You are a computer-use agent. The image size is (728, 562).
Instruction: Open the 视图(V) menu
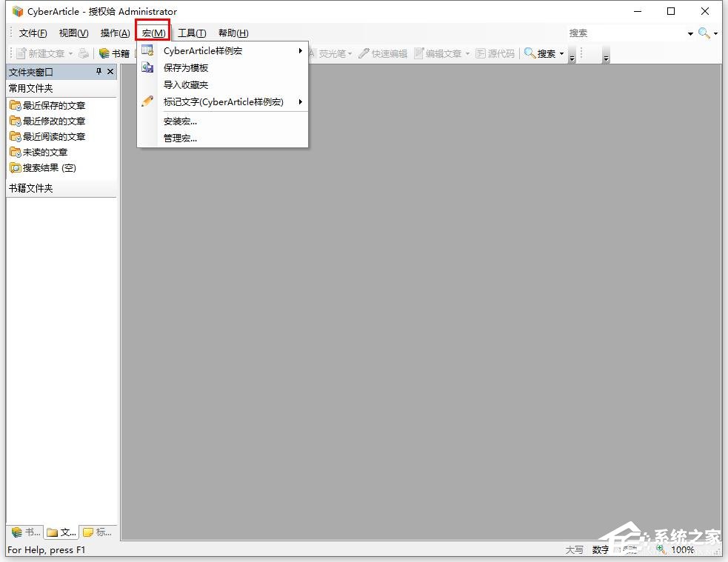pos(73,33)
